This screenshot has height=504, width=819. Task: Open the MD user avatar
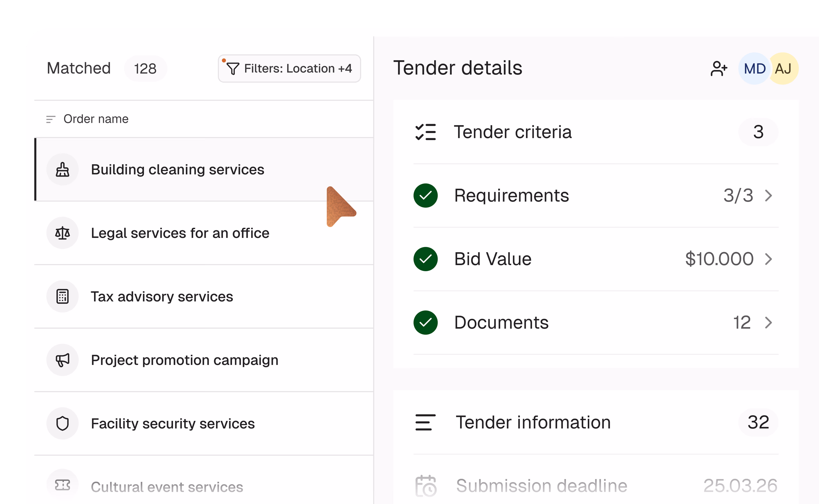tap(754, 68)
